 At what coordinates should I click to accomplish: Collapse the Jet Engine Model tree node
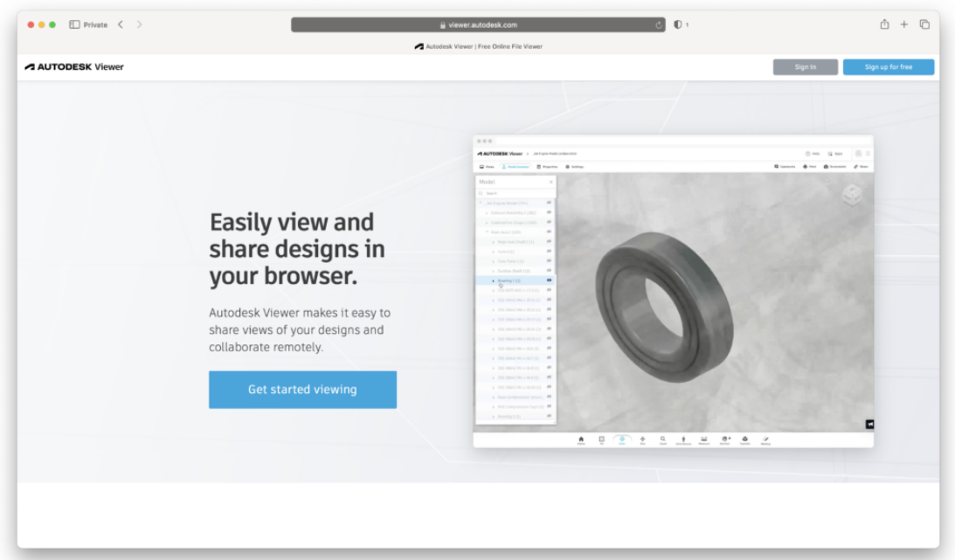click(480, 203)
